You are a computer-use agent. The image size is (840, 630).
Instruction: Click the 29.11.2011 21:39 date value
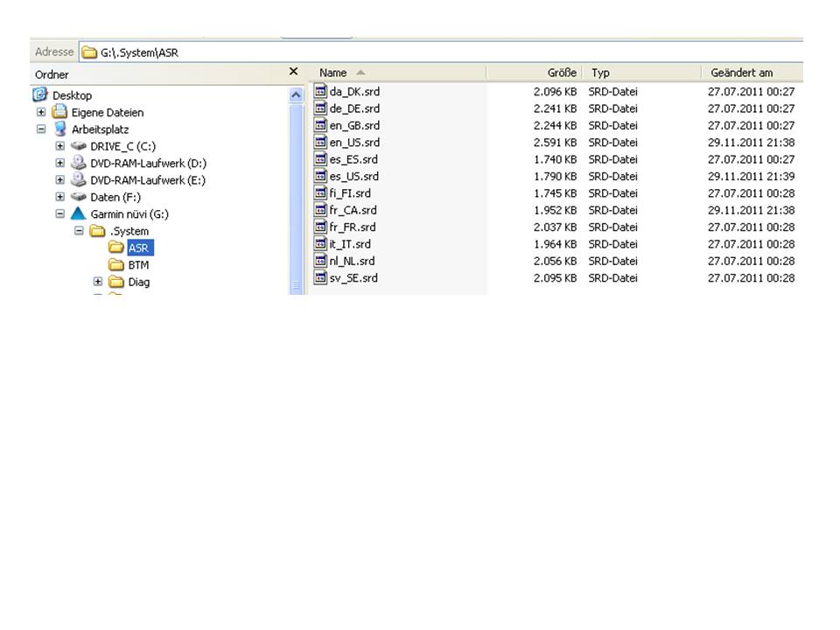[x=751, y=176]
